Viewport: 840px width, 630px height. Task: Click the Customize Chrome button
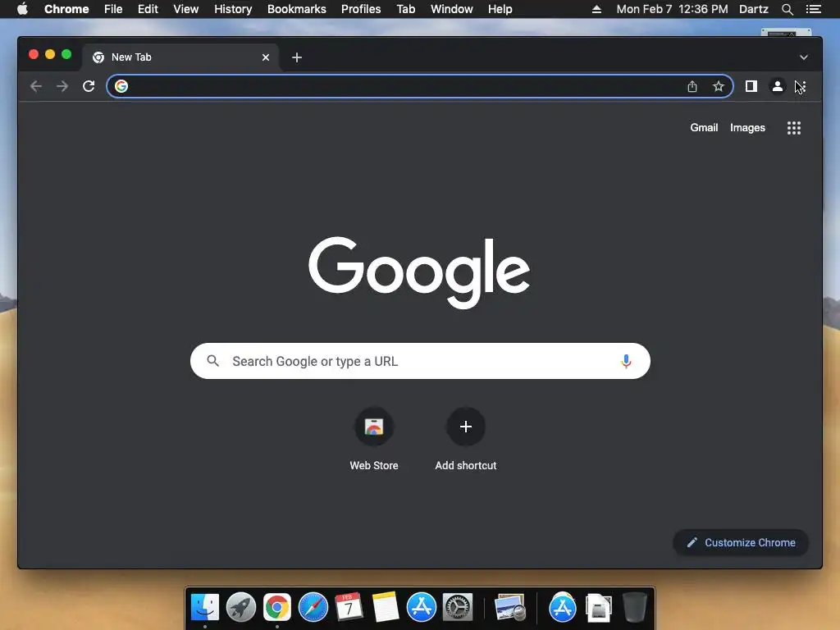[x=741, y=543]
